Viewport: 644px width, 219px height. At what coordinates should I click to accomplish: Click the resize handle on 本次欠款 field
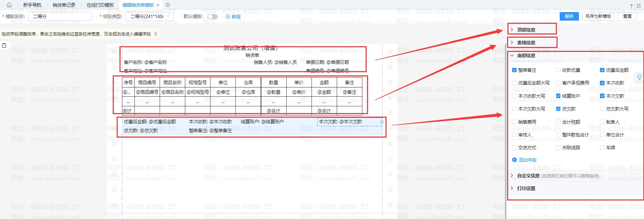382,122
